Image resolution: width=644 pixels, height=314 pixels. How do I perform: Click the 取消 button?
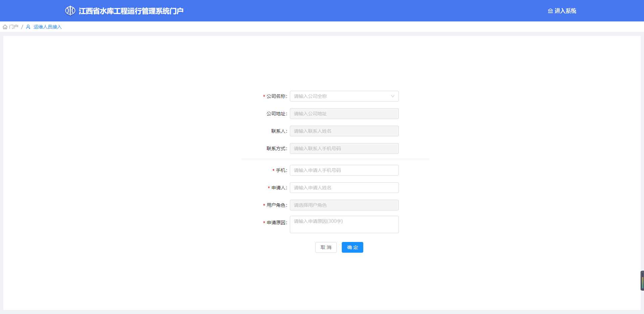(x=326, y=247)
